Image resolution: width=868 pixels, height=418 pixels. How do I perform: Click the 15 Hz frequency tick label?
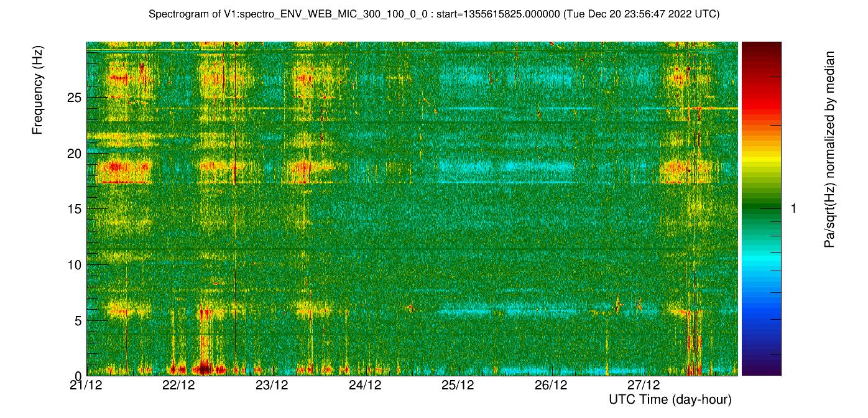click(75, 209)
